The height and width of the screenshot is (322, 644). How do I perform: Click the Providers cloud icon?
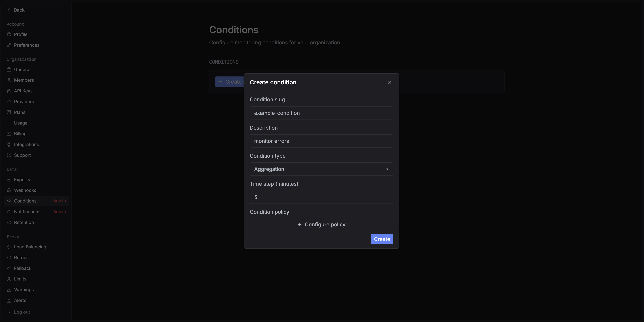(x=9, y=102)
